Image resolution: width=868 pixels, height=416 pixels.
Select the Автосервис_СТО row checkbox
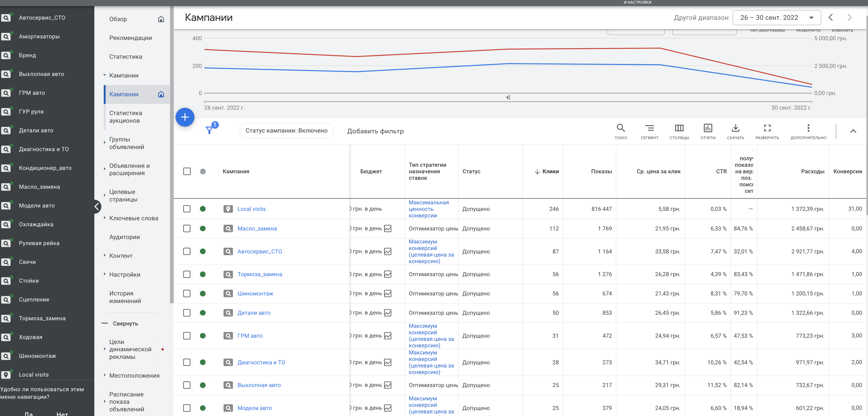click(x=187, y=251)
